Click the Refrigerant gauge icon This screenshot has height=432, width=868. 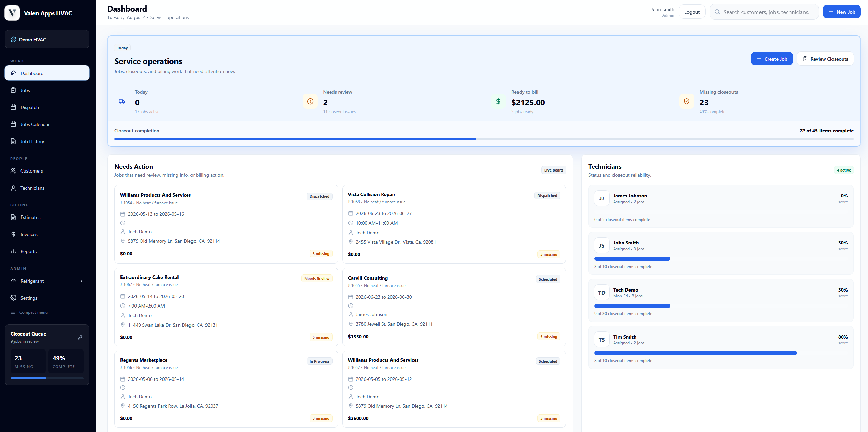[x=13, y=281]
